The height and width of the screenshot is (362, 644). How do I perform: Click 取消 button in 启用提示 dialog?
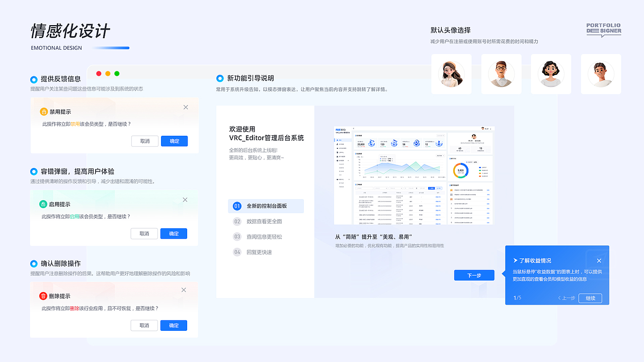coord(144,233)
